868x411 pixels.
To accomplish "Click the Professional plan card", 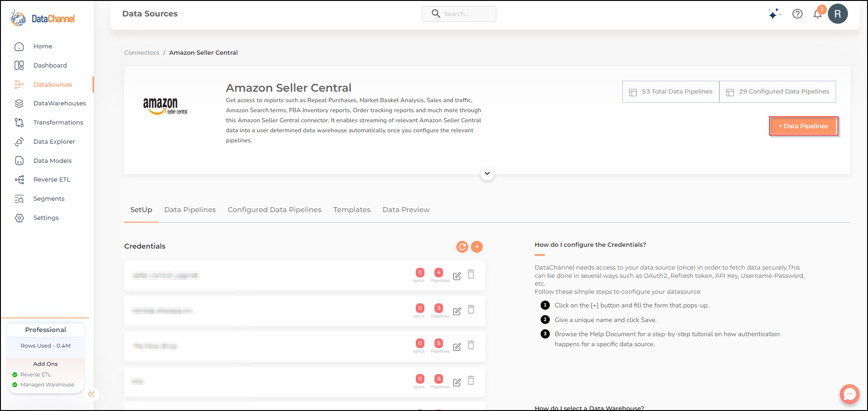I will click(46, 330).
